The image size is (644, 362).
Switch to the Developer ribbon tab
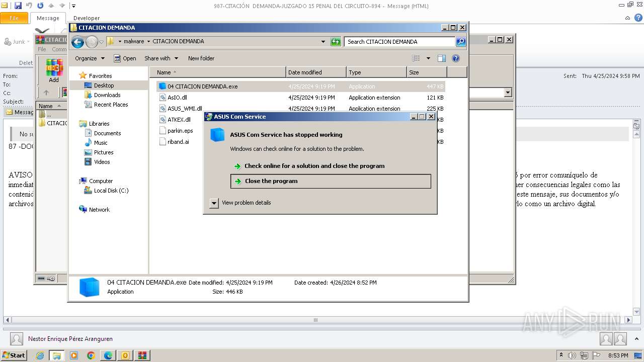coord(87,18)
